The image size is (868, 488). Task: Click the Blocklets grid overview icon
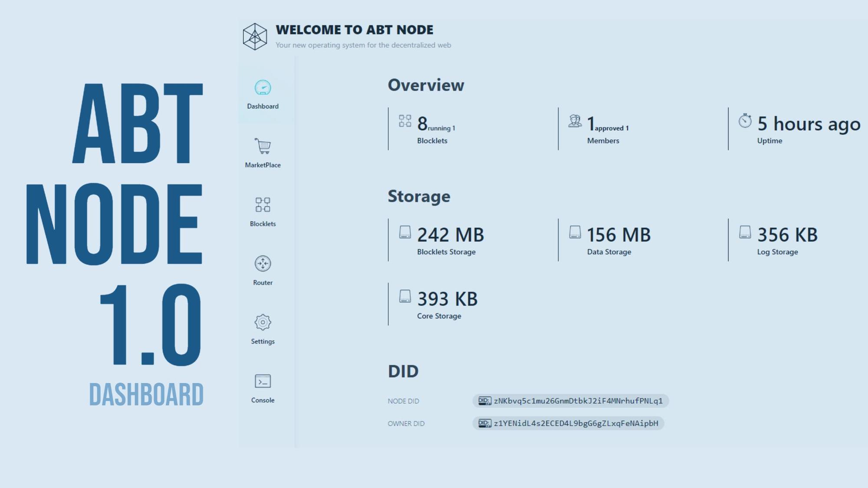pos(262,205)
